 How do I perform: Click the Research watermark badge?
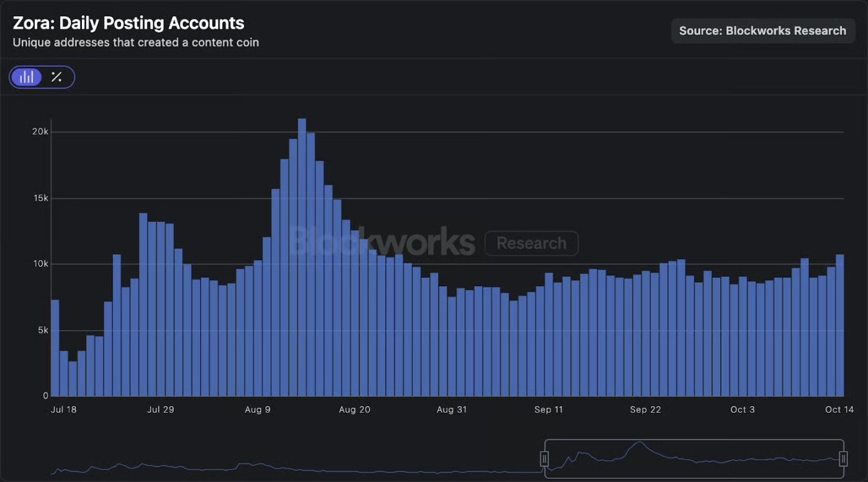(x=531, y=243)
